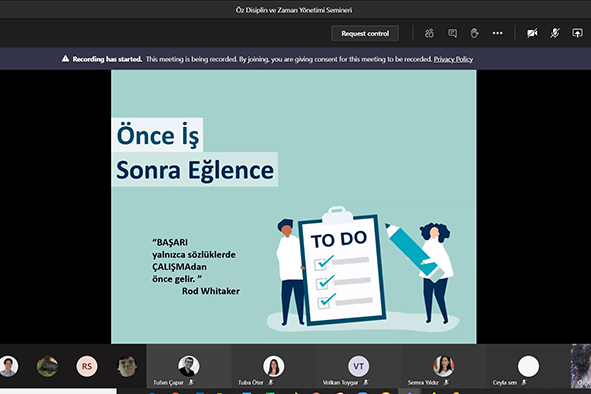The image size is (591, 394).
Task: Select Tufan Çapar's participant tile
Action: 189,366
